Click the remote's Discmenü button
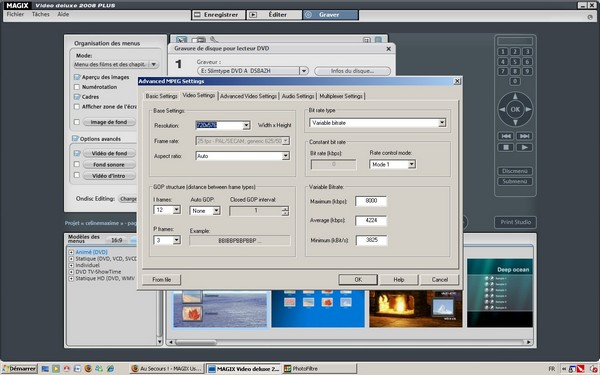The width and height of the screenshot is (600, 375). [x=515, y=171]
